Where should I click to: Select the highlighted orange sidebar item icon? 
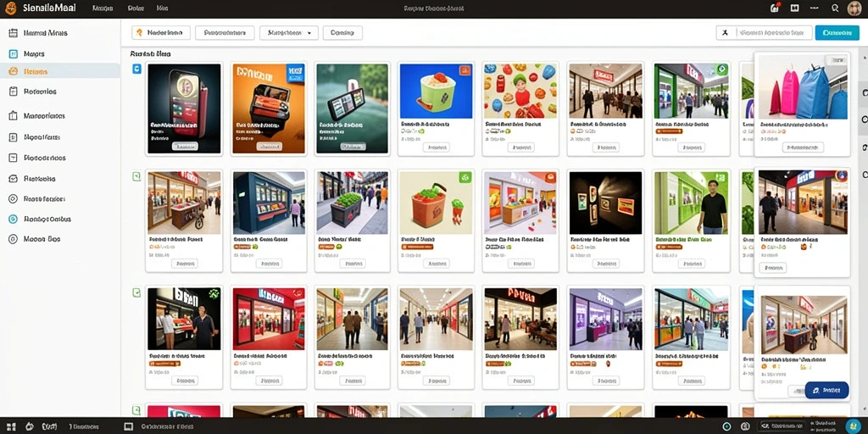click(14, 71)
